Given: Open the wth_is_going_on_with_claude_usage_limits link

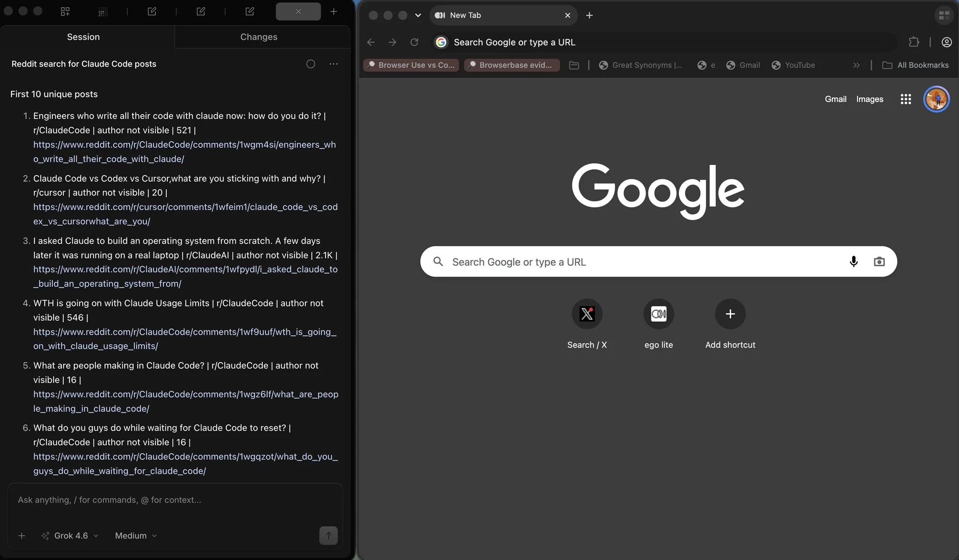Looking at the screenshot, I should pos(185,338).
